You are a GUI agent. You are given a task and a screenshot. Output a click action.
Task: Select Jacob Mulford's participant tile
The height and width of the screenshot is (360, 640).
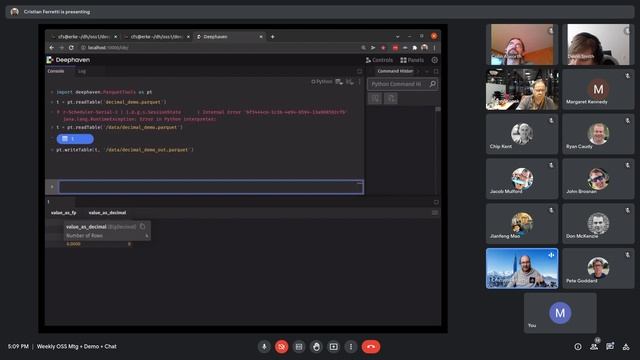(522, 179)
